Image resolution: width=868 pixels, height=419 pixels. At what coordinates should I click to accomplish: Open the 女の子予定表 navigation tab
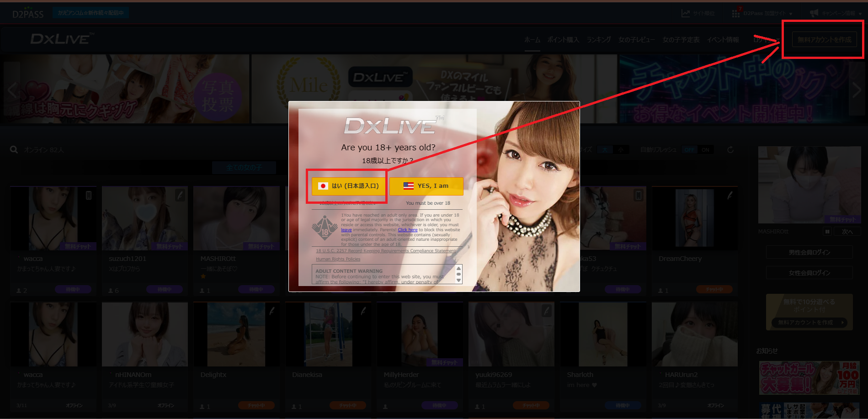[x=681, y=40]
